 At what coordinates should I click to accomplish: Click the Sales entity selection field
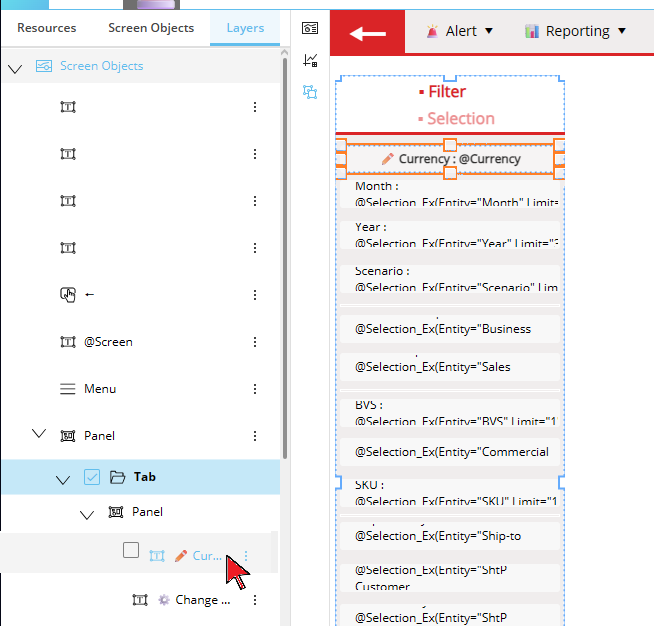(450, 367)
